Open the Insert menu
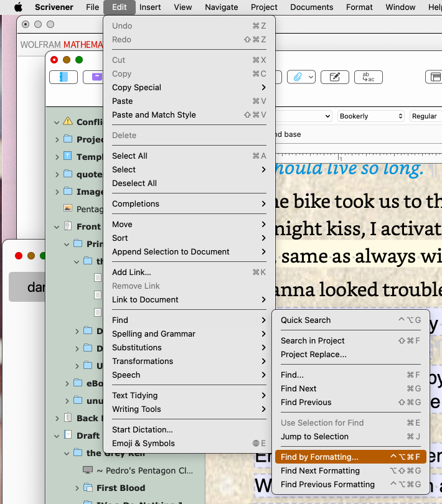Image resolution: width=442 pixels, height=504 pixels. click(150, 7)
